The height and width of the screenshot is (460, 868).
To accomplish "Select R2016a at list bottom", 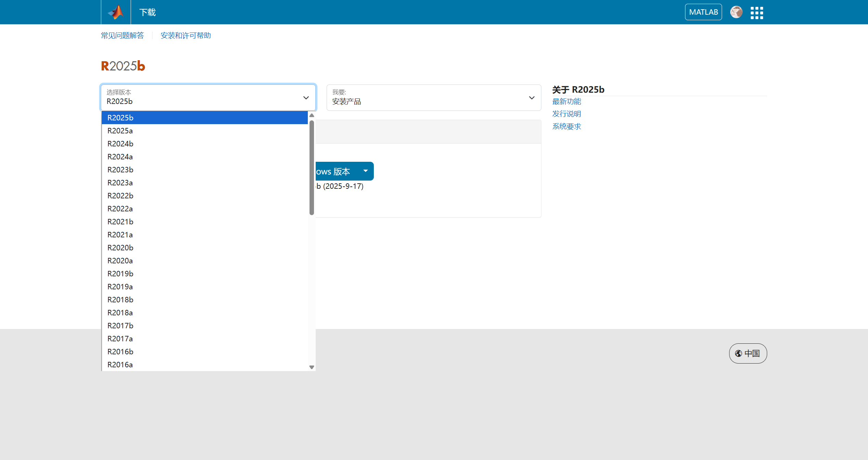I will [120, 365].
